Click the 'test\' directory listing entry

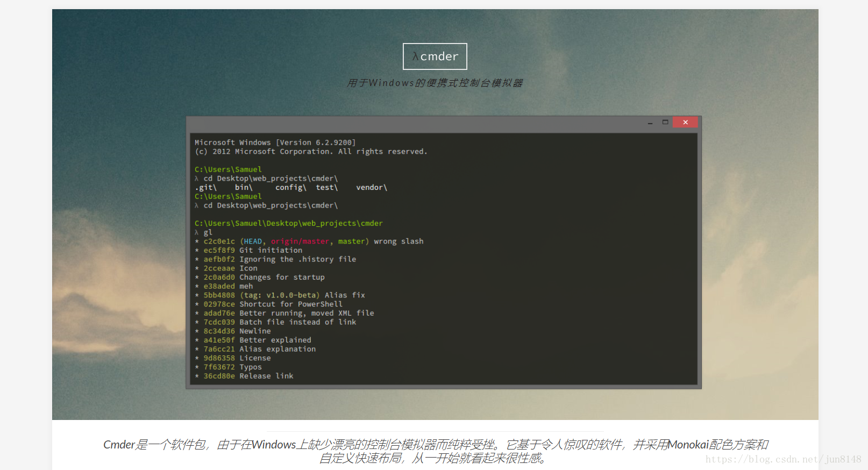tap(327, 188)
